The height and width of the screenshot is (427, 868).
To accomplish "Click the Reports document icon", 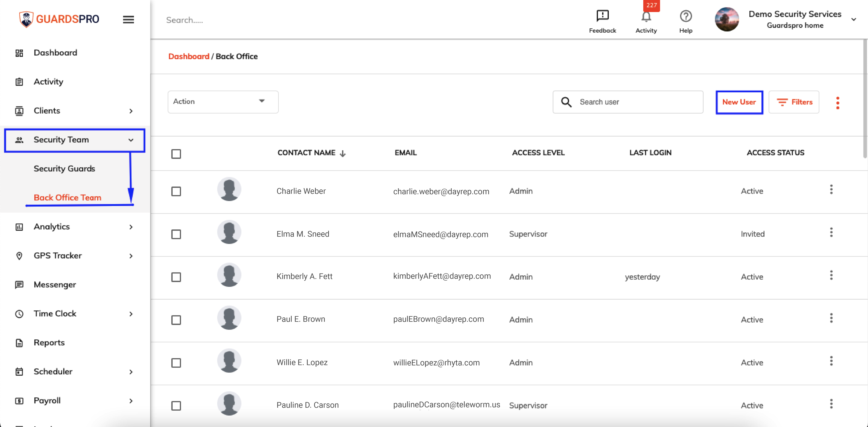I will pos(19,343).
